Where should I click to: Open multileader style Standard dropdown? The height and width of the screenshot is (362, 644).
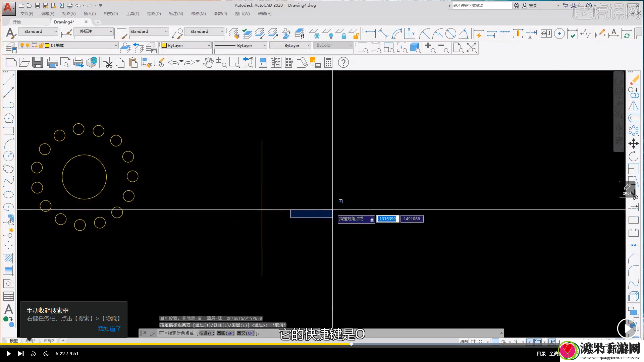204,31
